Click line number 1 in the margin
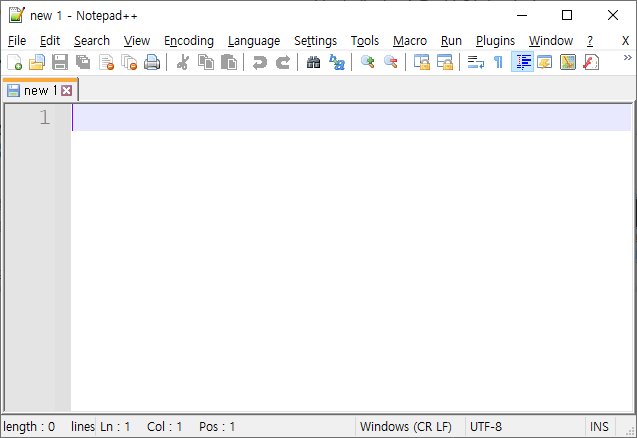Image resolution: width=637 pixels, height=438 pixels. 45,117
